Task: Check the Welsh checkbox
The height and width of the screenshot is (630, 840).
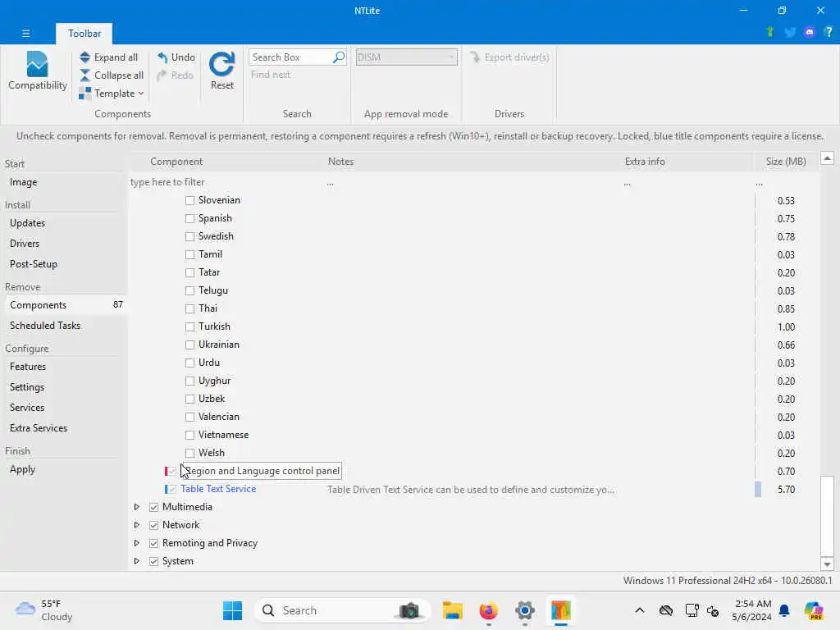Action: tap(189, 453)
